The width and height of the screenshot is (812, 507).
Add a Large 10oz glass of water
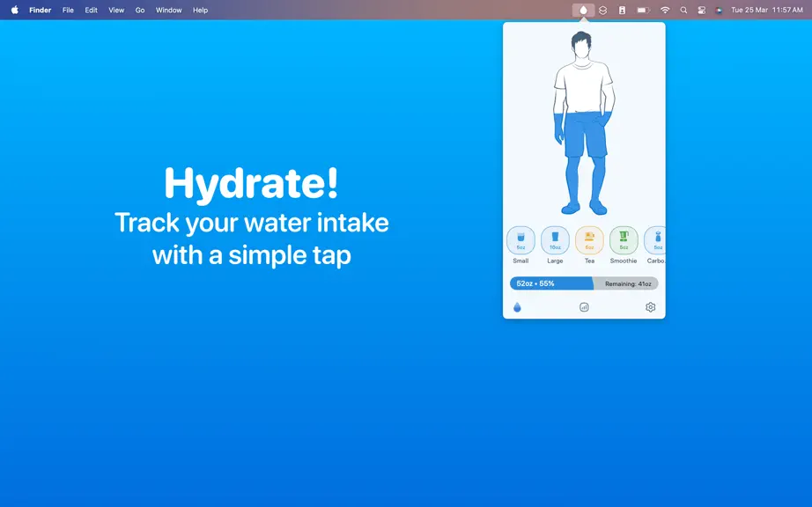555,240
